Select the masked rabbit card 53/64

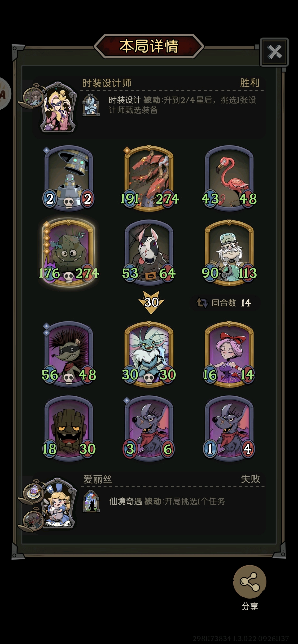point(149,252)
